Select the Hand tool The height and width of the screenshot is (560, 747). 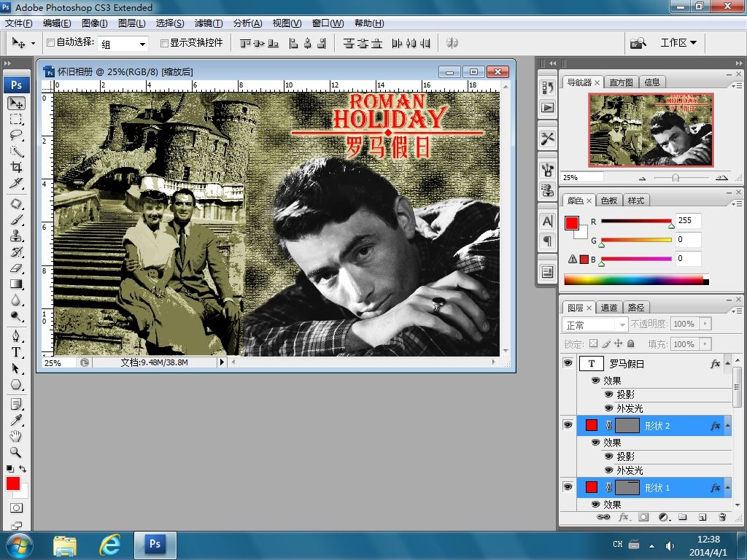(x=17, y=436)
